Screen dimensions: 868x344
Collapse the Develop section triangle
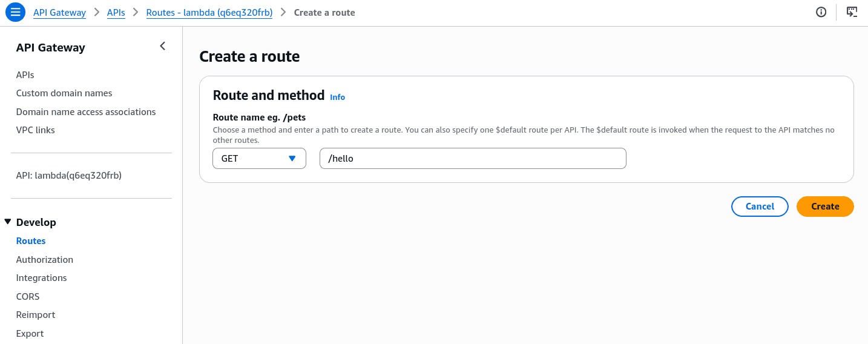tap(8, 222)
